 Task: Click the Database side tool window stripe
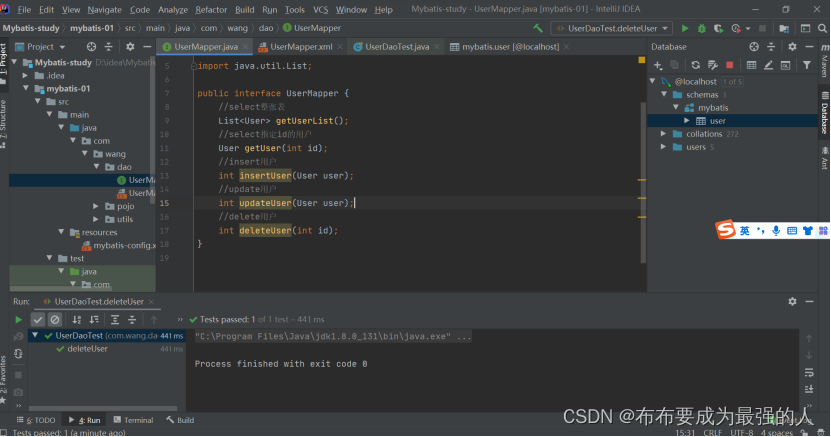coord(824,113)
